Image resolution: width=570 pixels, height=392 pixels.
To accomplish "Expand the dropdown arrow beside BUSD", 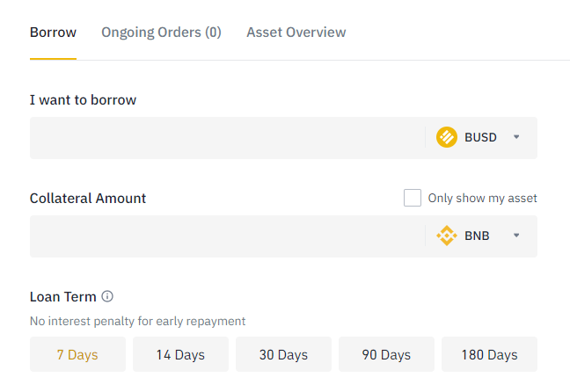I will point(516,137).
